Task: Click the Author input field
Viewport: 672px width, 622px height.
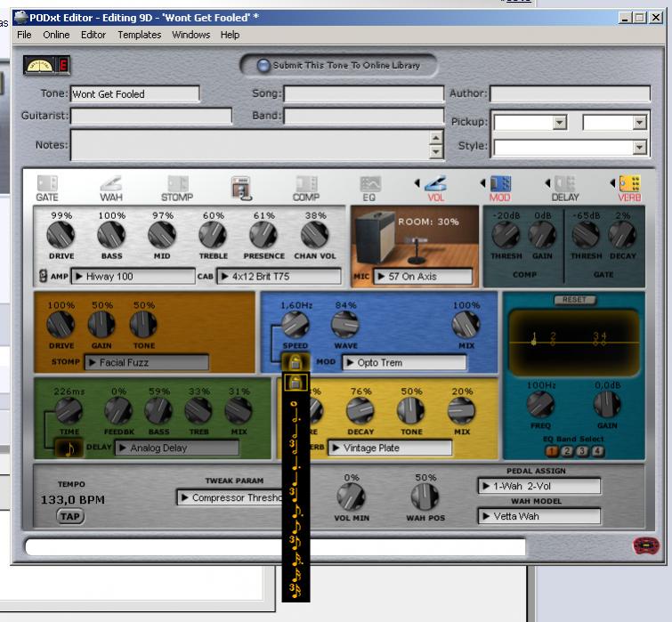Action: [x=570, y=93]
